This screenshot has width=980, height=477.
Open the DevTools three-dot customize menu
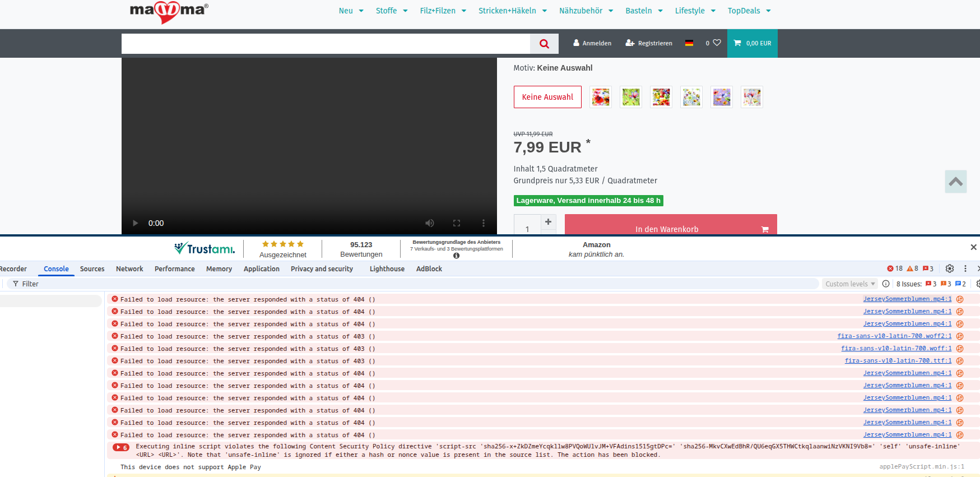point(965,268)
